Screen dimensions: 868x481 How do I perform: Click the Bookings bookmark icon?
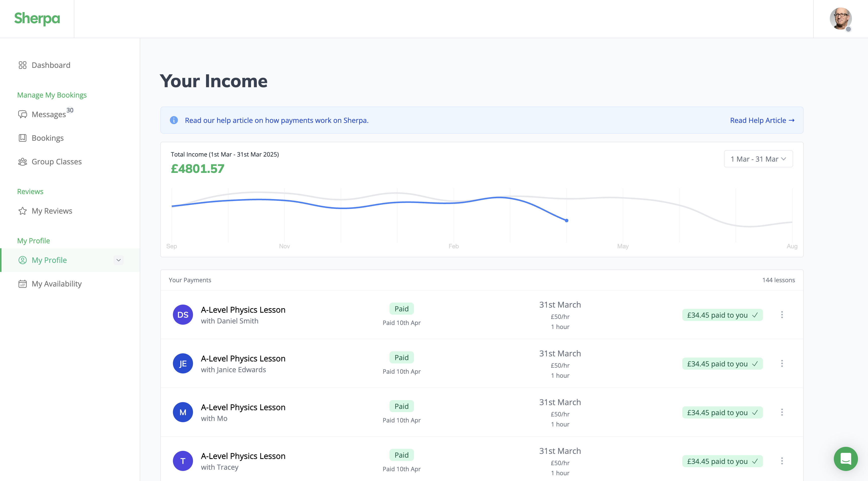pyautogui.click(x=23, y=138)
